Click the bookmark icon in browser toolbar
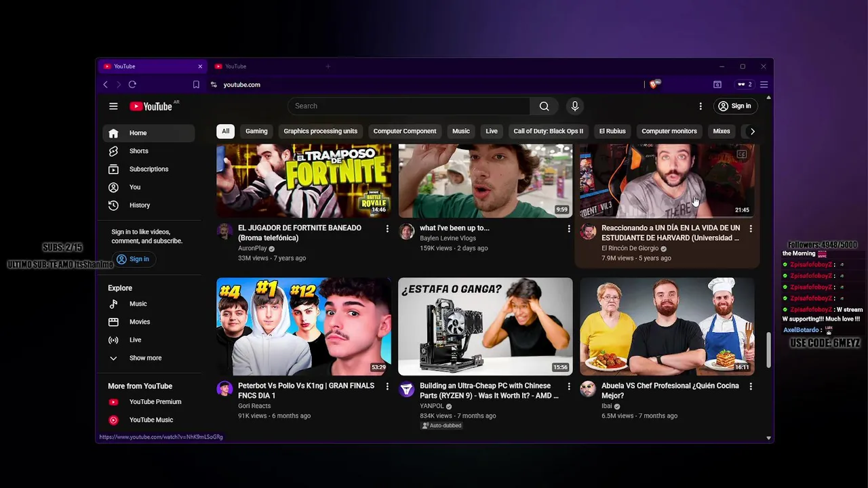 [x=196, y=85]
